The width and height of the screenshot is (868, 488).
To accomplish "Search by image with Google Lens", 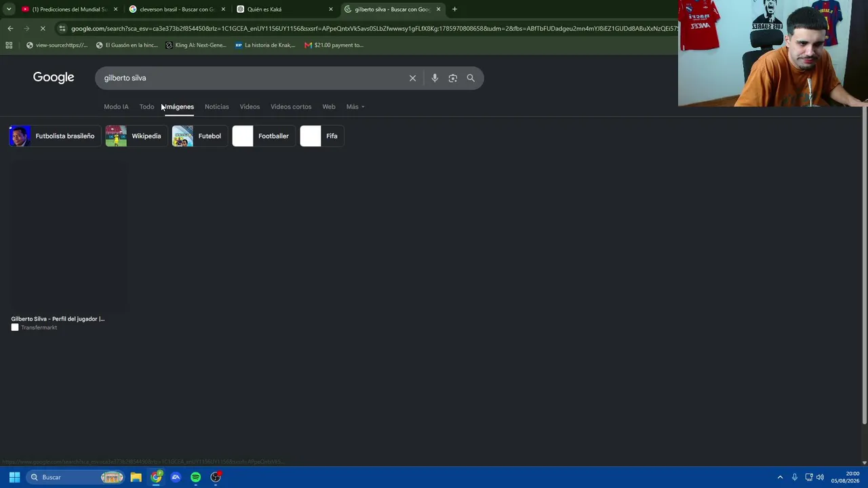I will [x=453, y=78].
